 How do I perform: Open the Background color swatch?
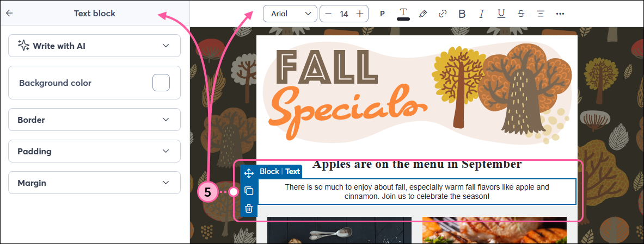(x=161, y=83)
